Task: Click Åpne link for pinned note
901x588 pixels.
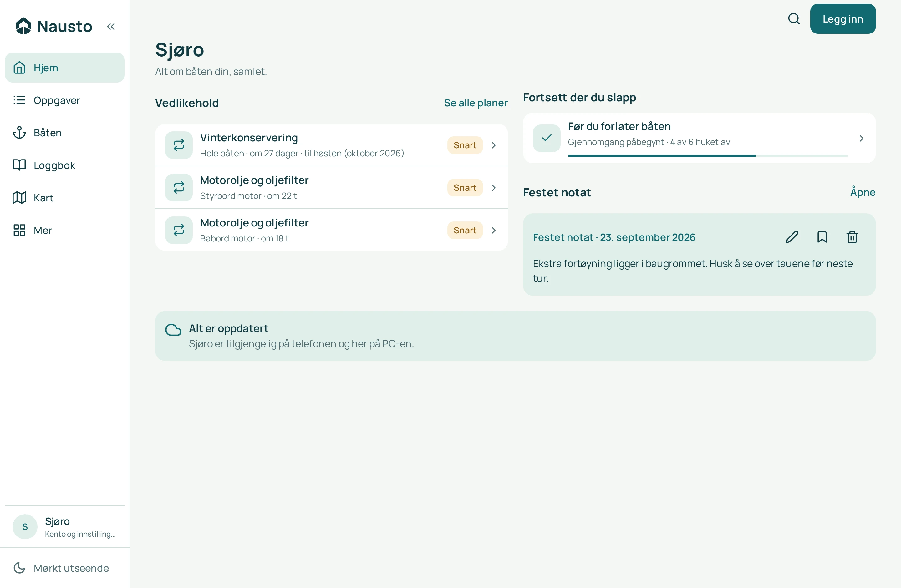Action: pos(863,192)
